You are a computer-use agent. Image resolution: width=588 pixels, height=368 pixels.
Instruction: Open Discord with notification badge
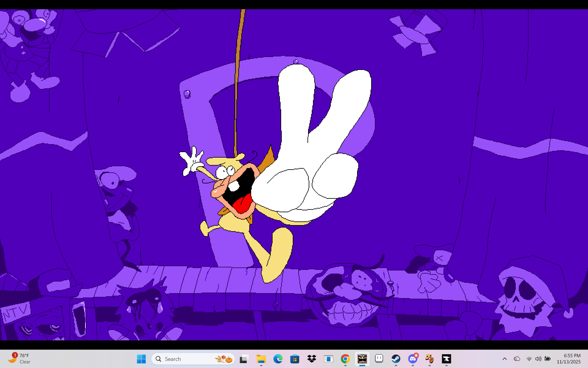413,359
